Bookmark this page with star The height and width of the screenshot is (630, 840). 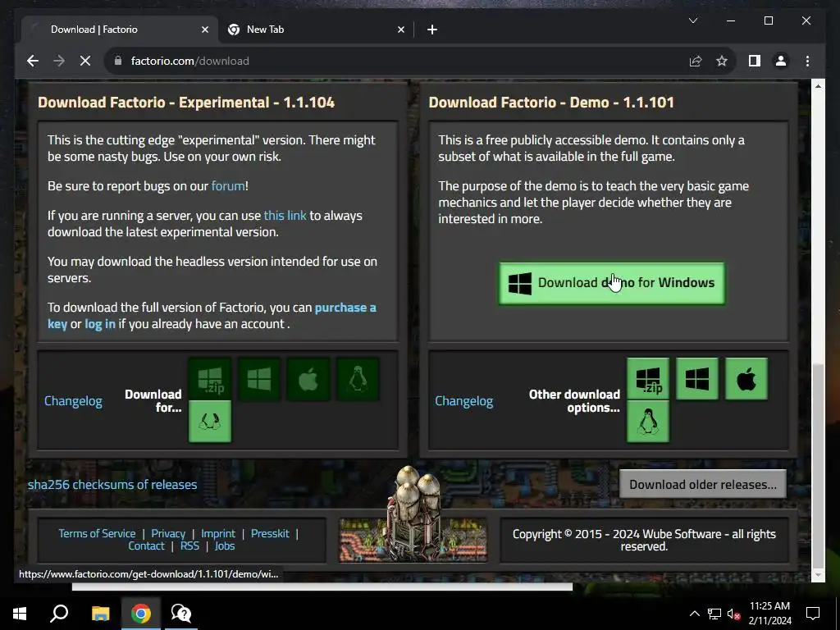click(x=722, y=61)
